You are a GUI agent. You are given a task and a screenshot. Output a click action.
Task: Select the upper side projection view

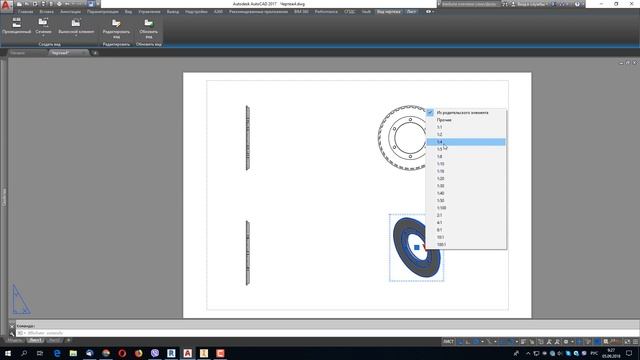click(x=248, y=138)
